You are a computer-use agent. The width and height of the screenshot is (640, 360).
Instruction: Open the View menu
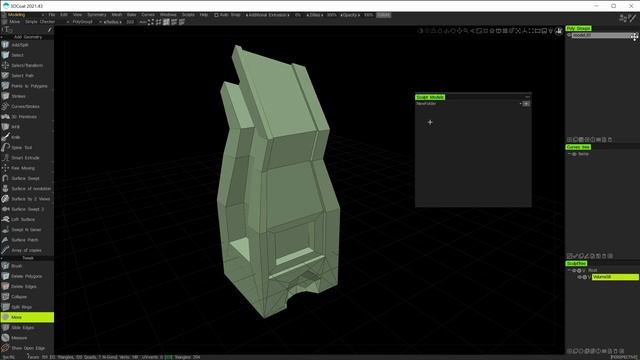77,15
